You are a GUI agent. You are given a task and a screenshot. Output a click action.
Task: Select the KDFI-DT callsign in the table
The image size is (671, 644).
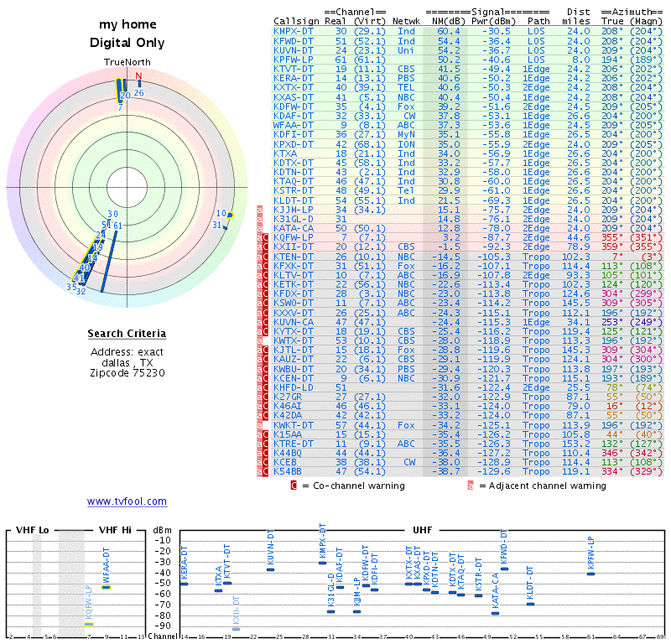tap(294, 135)
